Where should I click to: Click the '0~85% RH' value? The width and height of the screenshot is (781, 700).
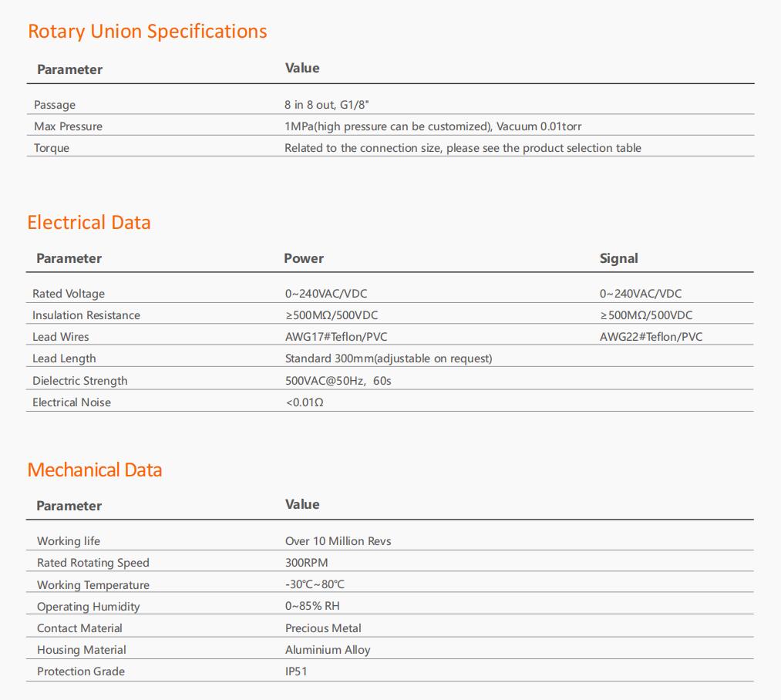point(312,607)
